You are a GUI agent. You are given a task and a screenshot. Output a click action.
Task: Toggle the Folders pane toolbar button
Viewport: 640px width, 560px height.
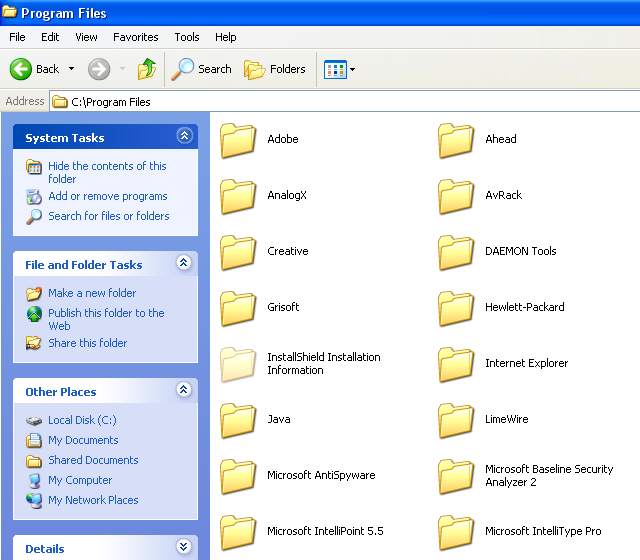click(x=275, y=69)
